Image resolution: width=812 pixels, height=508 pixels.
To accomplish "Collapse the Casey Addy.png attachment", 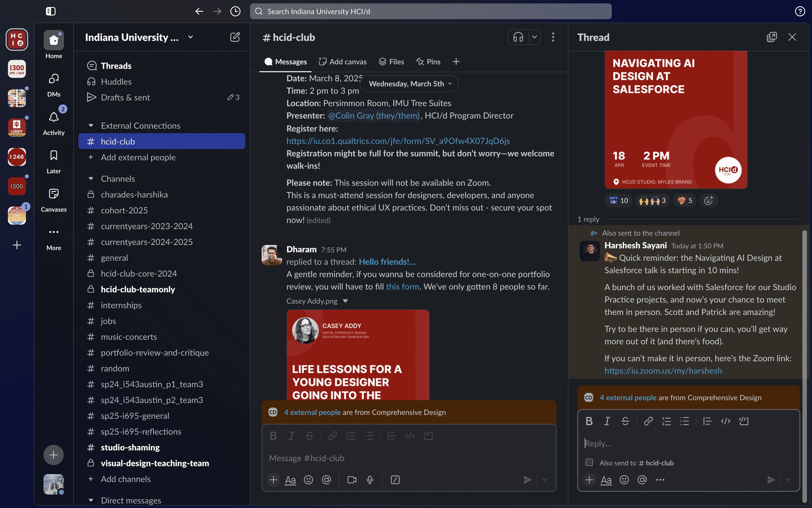I will point(345,301).
